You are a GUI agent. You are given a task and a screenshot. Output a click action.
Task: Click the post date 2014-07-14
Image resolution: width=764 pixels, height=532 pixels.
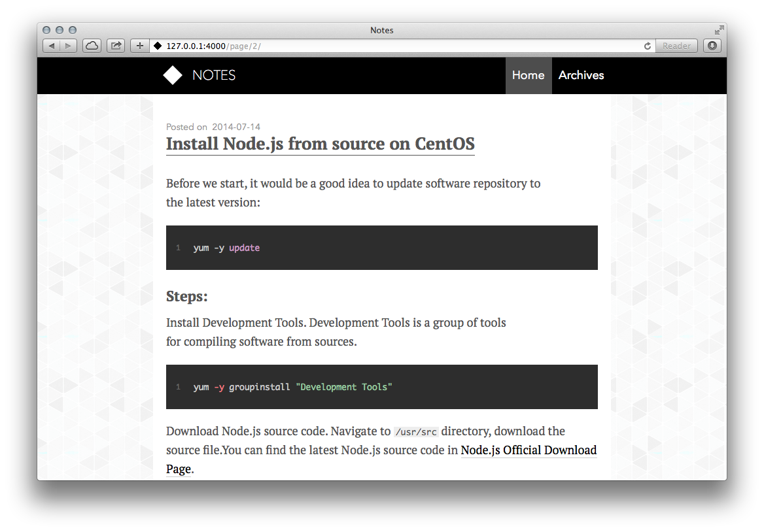click(x=236, y=127)
